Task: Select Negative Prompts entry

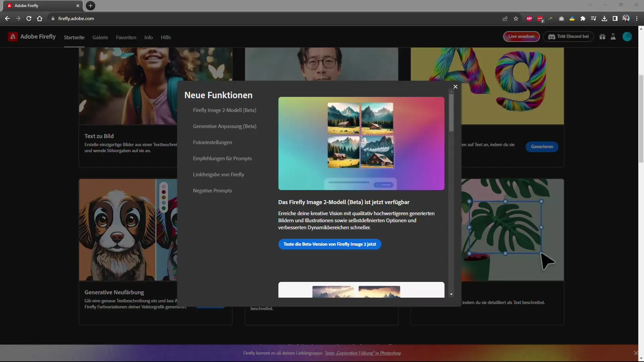Action: (x=212, y=191)
